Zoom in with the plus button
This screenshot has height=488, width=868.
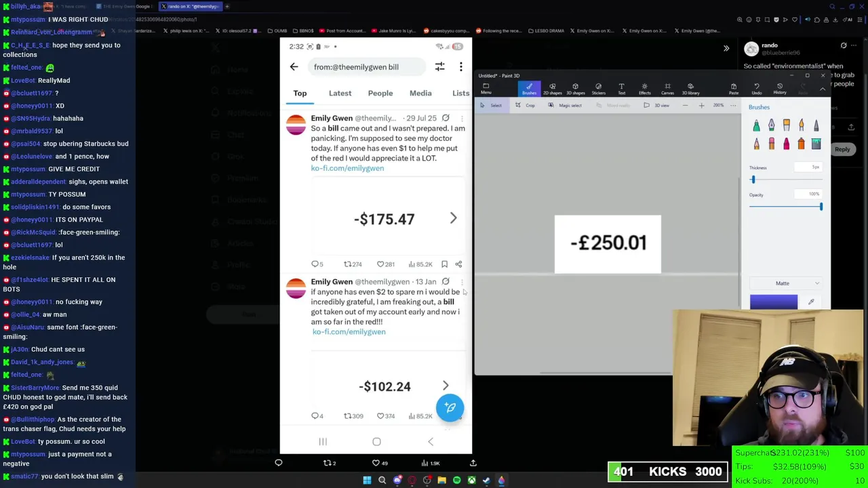(701, 105)
